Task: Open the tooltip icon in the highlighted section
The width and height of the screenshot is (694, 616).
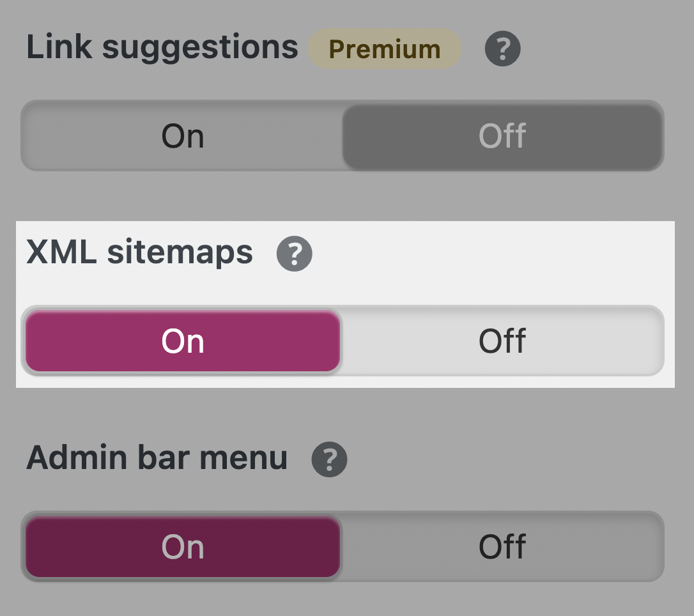Action: (294, 255)
